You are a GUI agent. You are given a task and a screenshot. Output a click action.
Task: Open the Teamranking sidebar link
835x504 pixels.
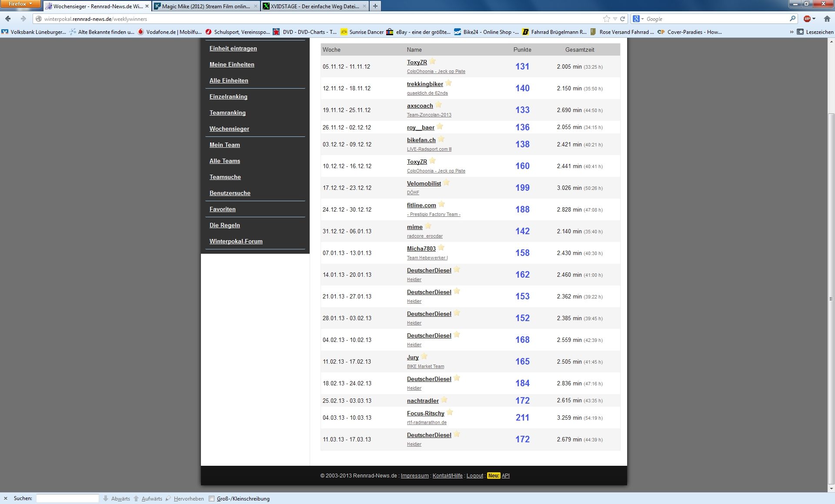(x=227, y=113)
